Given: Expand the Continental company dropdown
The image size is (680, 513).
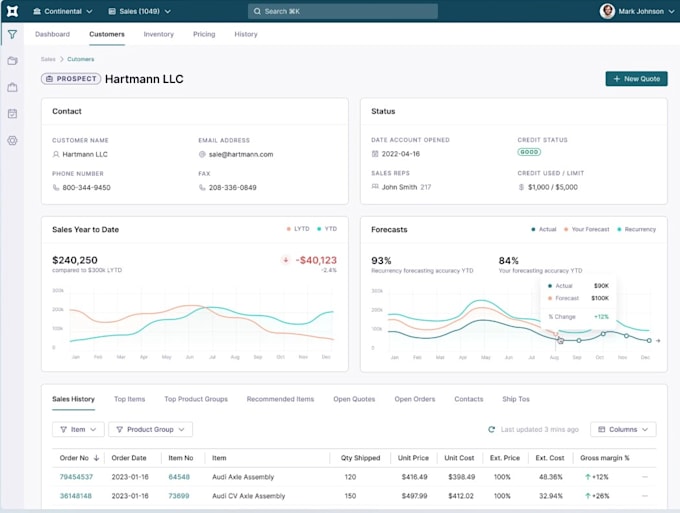Looking at the screenshot, I should [63, 11].
